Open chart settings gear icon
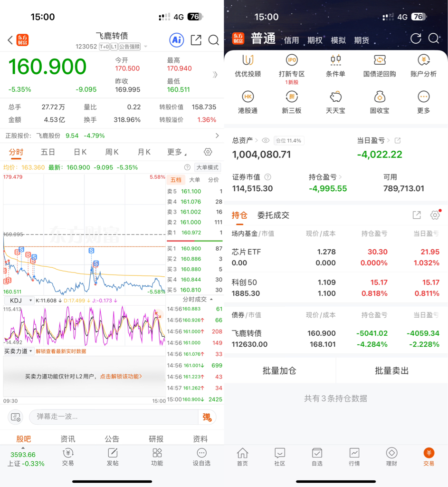 click(x=208, y=152)
